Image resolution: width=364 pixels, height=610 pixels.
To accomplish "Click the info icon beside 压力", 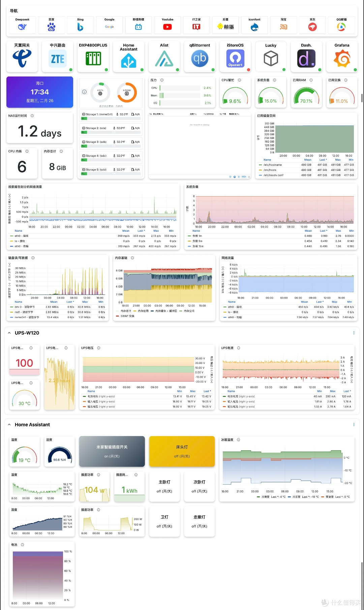I will 162,80.
